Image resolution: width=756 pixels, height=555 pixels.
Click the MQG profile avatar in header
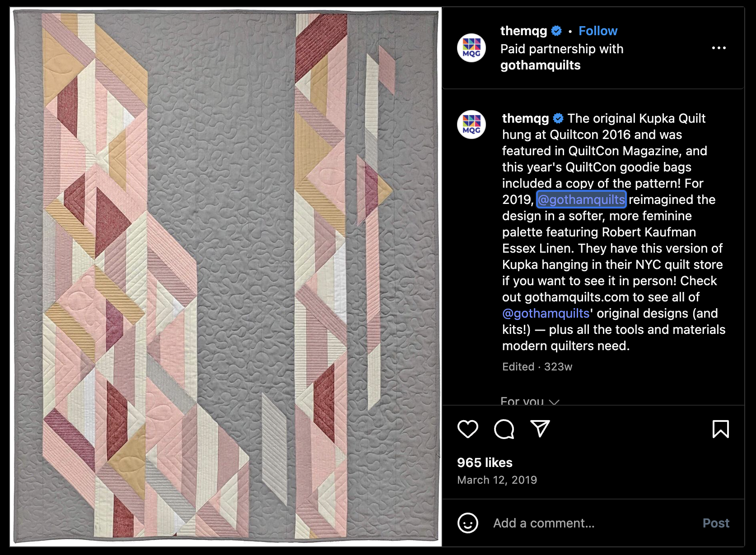(471, 48)
